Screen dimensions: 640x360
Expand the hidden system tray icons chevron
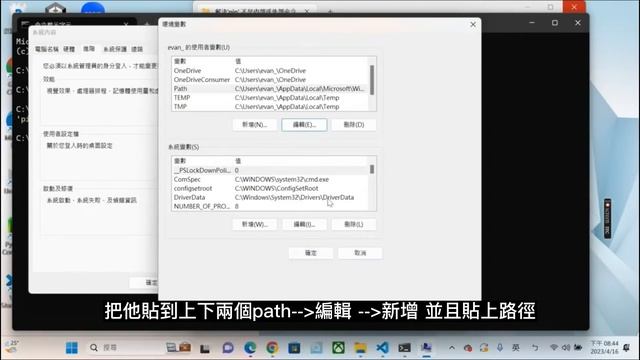point(452,348)
